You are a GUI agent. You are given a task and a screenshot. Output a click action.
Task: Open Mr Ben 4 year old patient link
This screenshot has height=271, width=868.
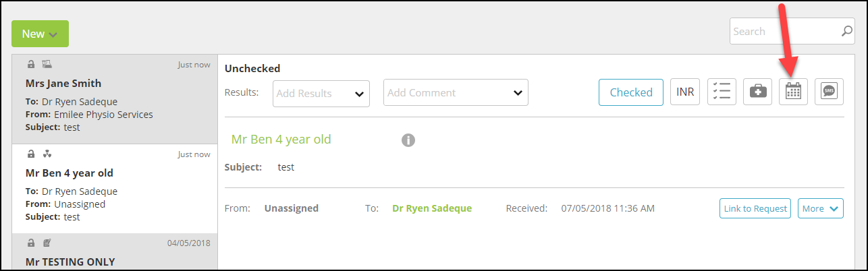[281, 140]
